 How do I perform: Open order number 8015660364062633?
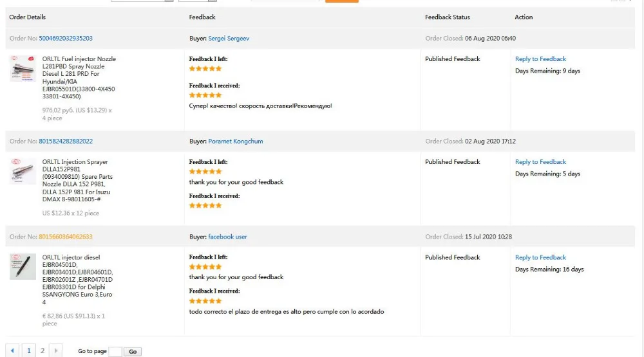[x=66, y=237]
